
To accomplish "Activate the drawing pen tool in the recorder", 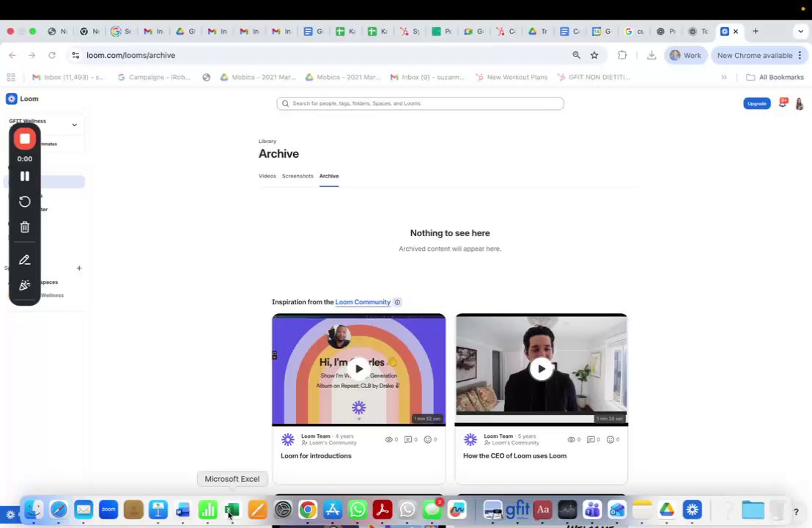I will [24, 260].
